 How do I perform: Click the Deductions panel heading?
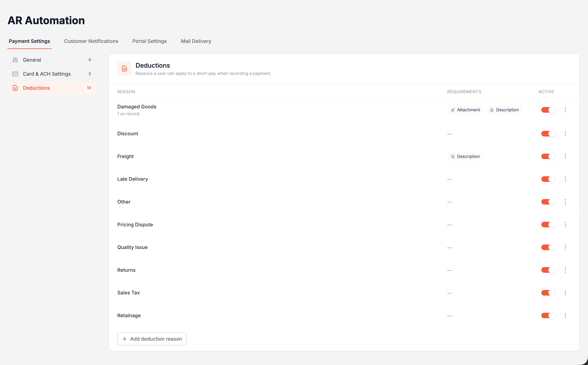coord(153,66)
